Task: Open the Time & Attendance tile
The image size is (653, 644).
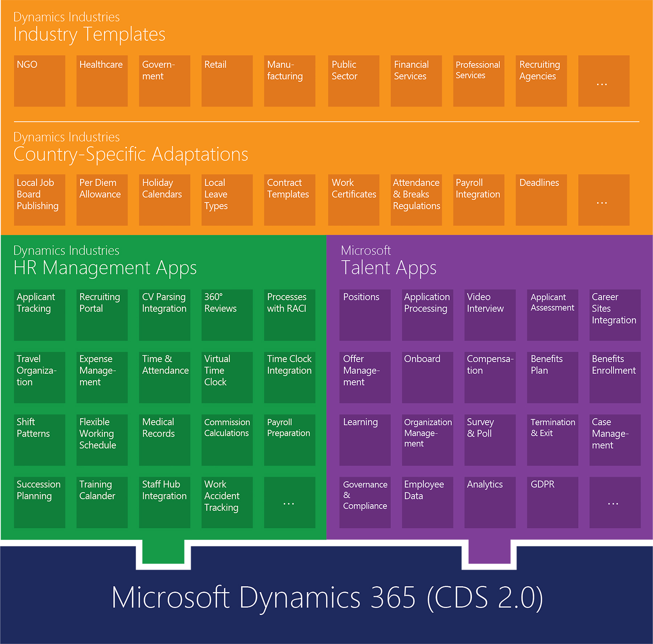Action: pyautogui.click(x=165, y=378)
